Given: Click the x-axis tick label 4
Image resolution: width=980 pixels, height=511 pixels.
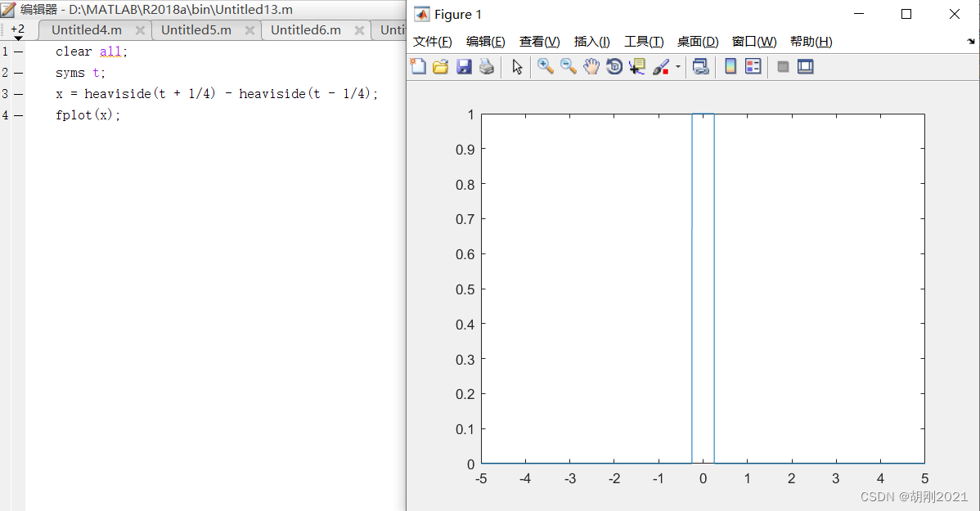Looking at the screenshot, I should pos(881,478).
